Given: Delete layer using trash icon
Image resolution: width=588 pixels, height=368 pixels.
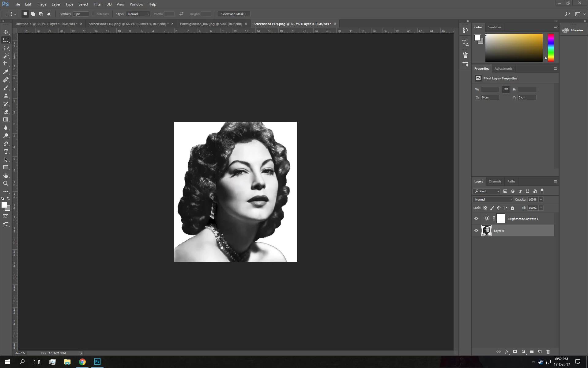Looking at the screenshot, I should coord(548,352).
